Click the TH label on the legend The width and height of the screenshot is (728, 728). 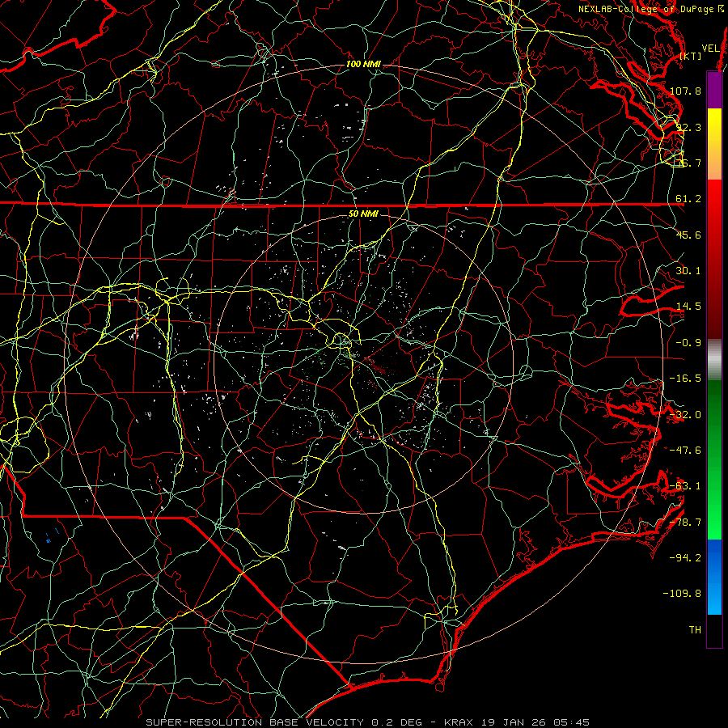pyautogui.click(x=695, y=629)
